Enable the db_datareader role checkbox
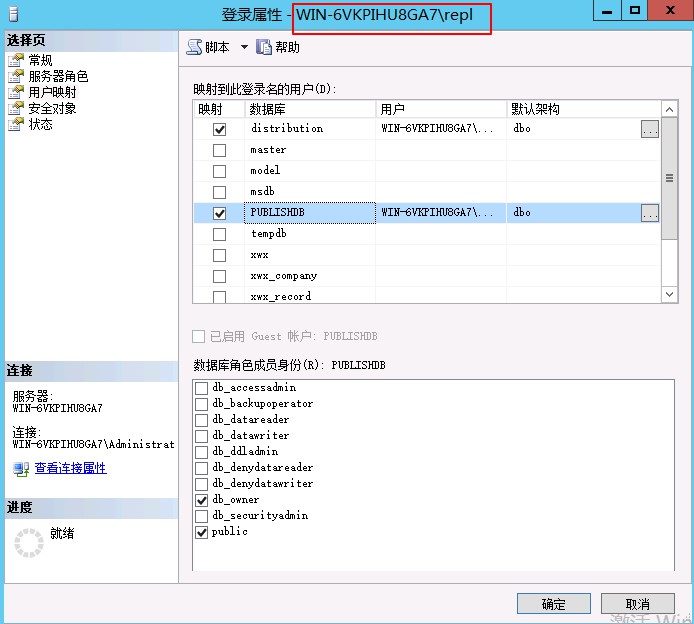Viewport: 694px width, 624px height. (202, 420)
